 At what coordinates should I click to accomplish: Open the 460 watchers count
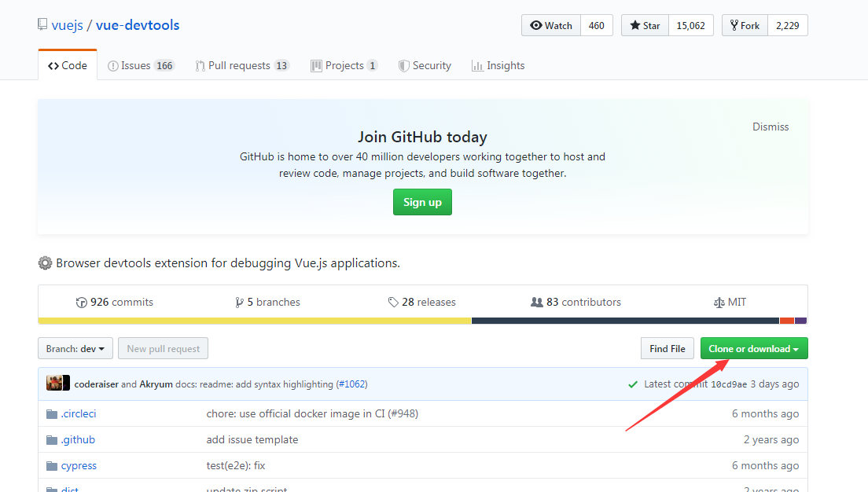tap(597, 25)
